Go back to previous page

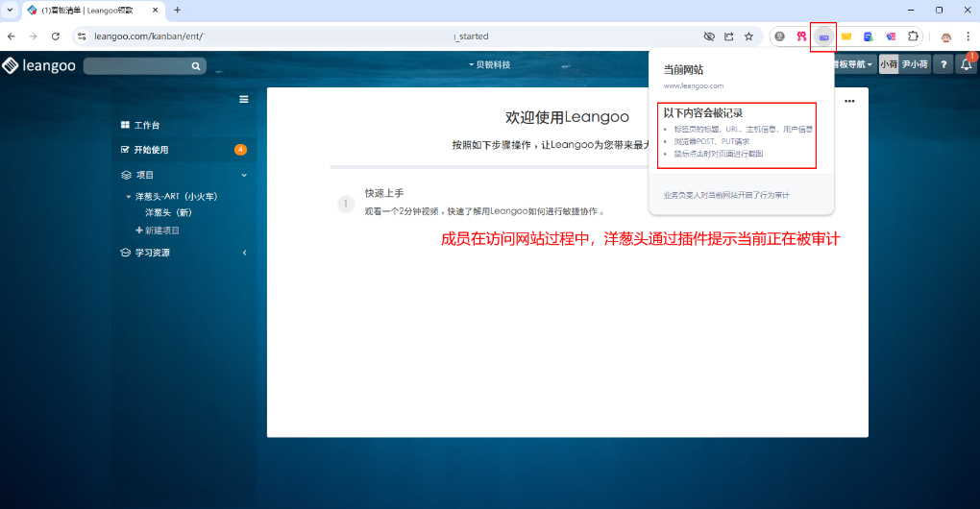pos(12,36)
